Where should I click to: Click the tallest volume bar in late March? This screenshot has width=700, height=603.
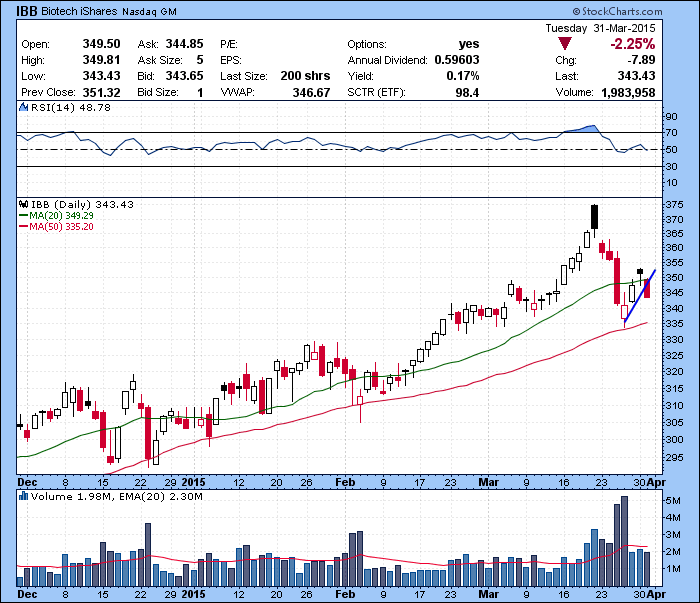[x=624, y=541]
